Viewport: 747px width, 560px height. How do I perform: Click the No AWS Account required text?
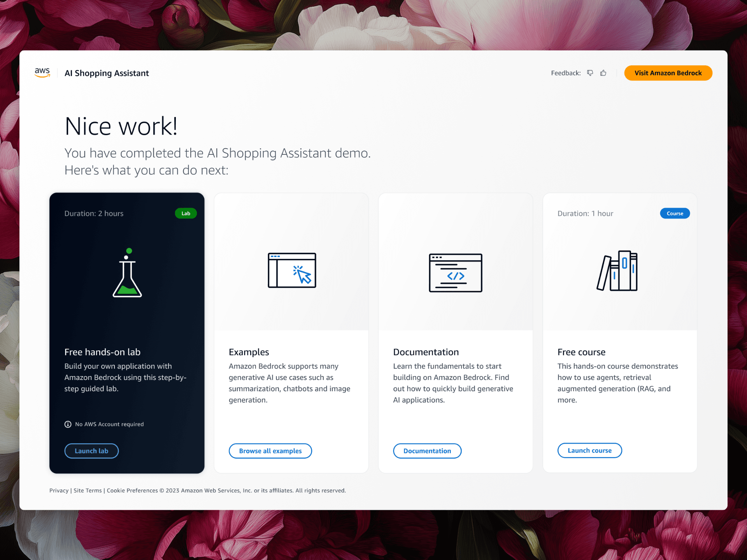click(109, 424)
